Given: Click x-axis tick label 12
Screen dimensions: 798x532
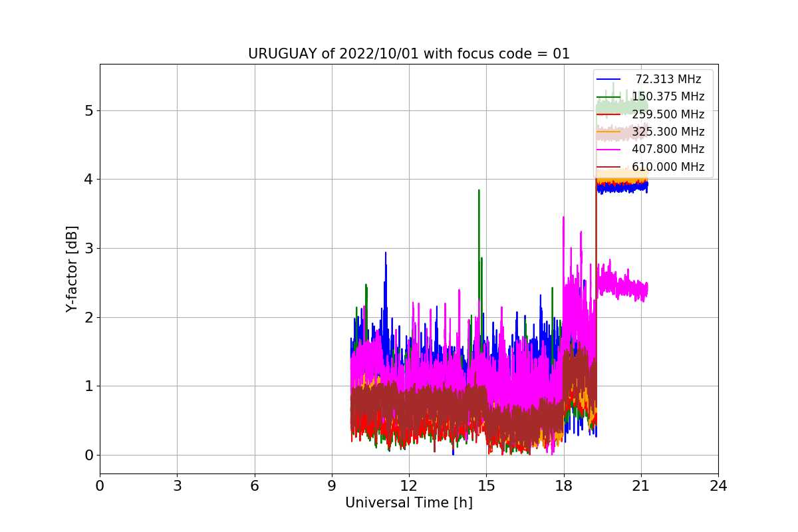Looking at the screenshot, I should 409,486.
